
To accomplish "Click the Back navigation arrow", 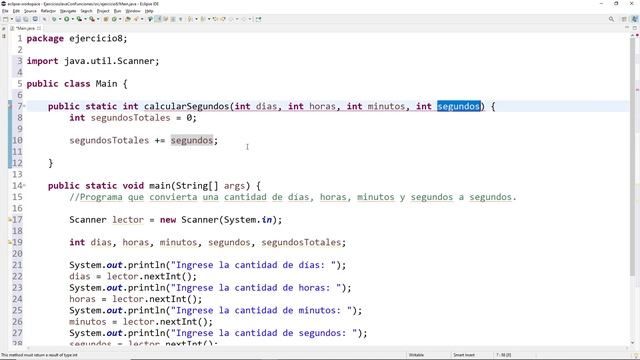I will 231,19.
